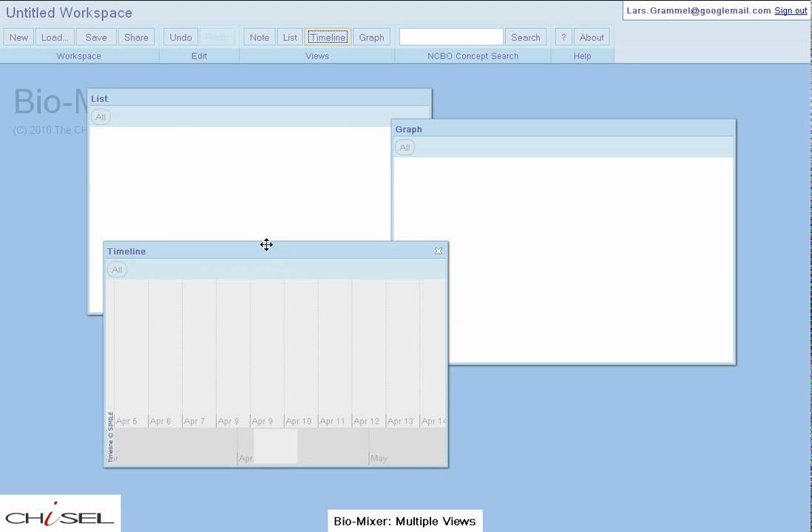Screen dimensions: 812x532
Task: Click the Apr label in overview band
Action: coord(246,459)
